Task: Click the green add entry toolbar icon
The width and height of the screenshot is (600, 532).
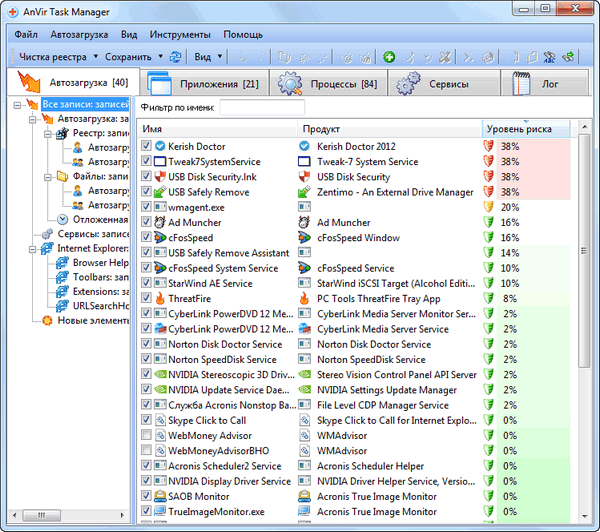Action: click(389, 57)
